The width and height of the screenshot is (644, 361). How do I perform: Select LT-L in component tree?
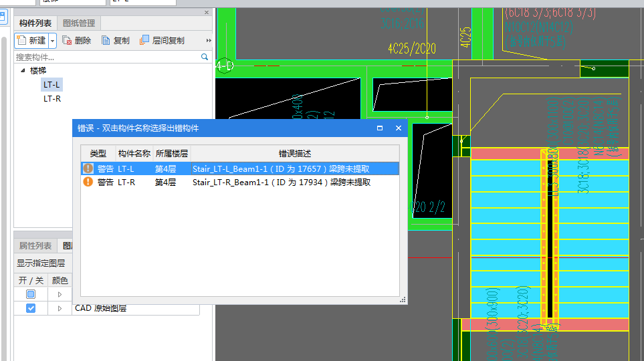[51, 85]
